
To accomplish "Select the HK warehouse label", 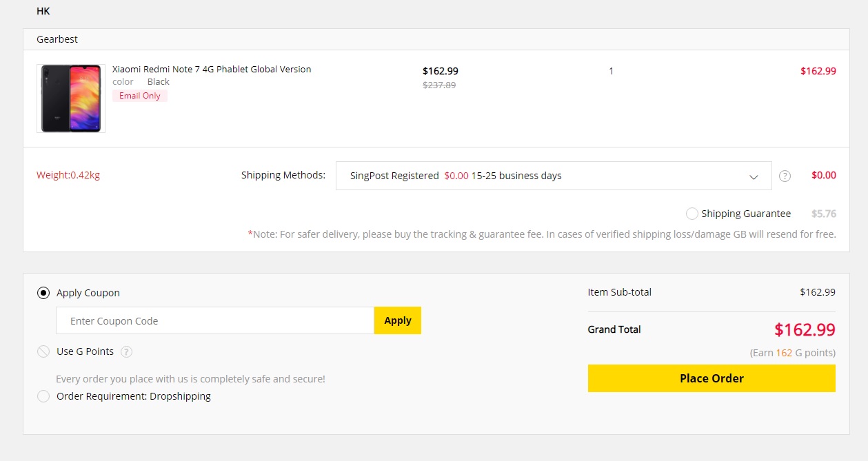I will (x=43, y=11).
